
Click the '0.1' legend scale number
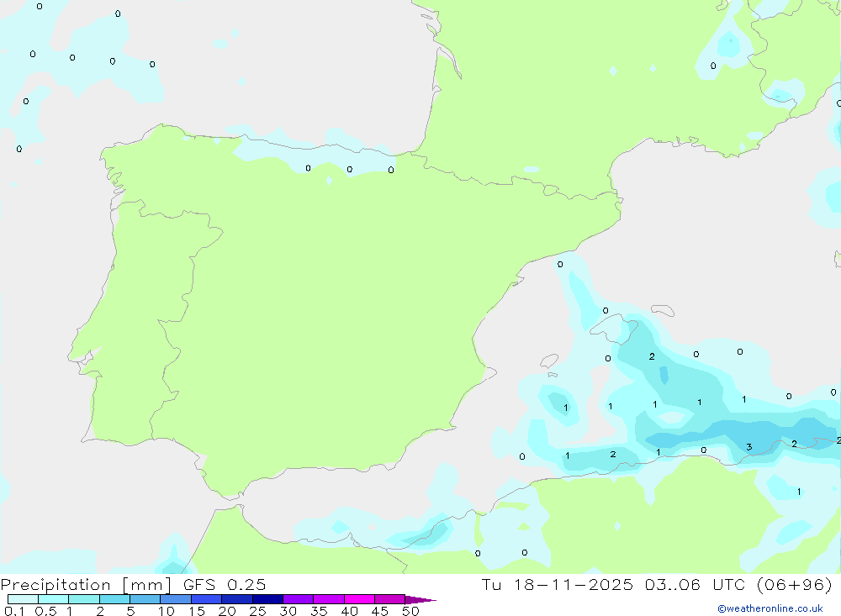[14, 611]
